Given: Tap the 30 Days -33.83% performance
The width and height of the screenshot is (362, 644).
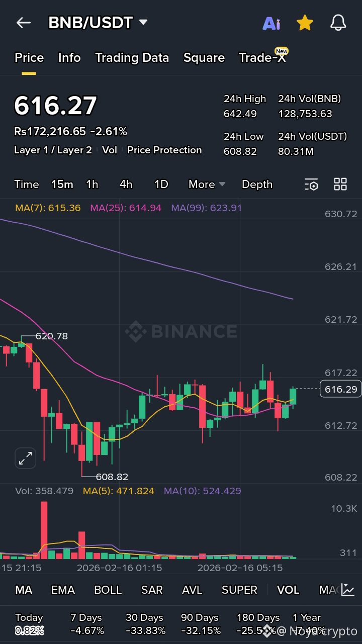Looking at the screenshot, I should click(145, 624).
